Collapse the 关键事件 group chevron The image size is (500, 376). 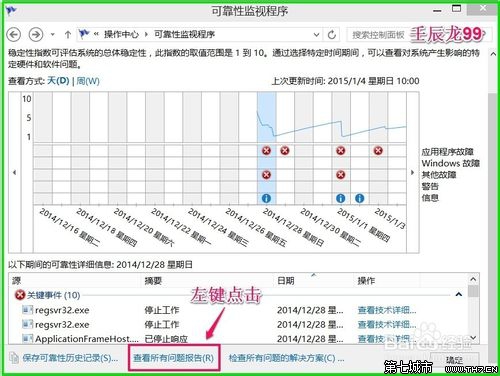click(x=459, y=295)
